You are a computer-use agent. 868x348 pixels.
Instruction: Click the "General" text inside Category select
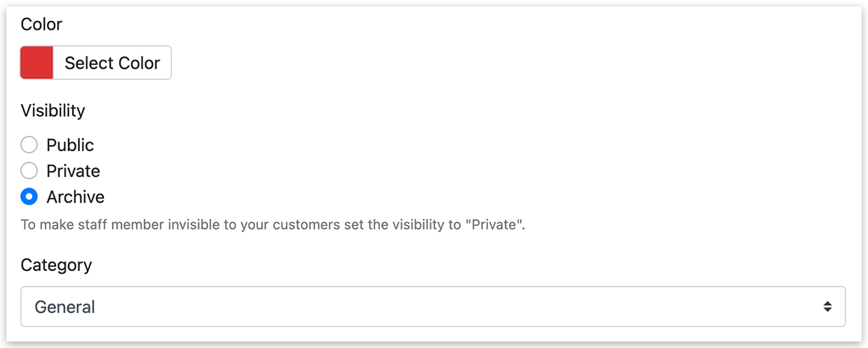tap(65, 307)
